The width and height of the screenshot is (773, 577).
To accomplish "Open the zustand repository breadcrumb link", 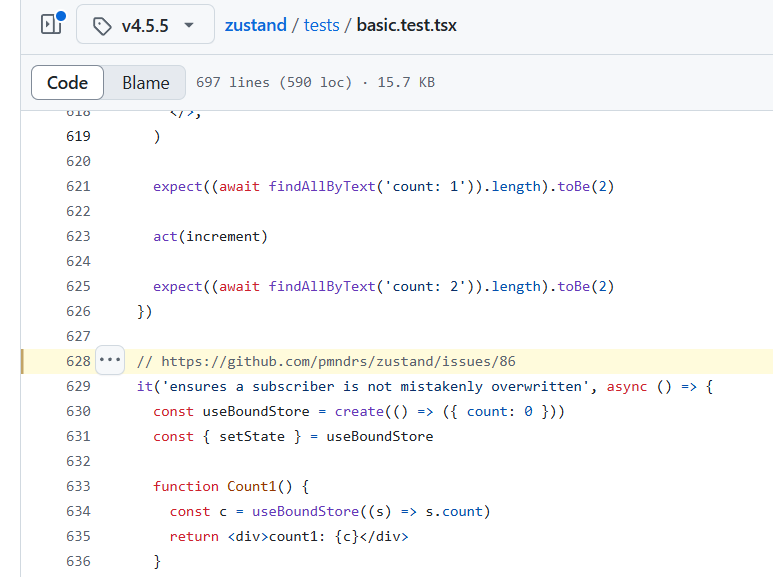I will [255, 25].
